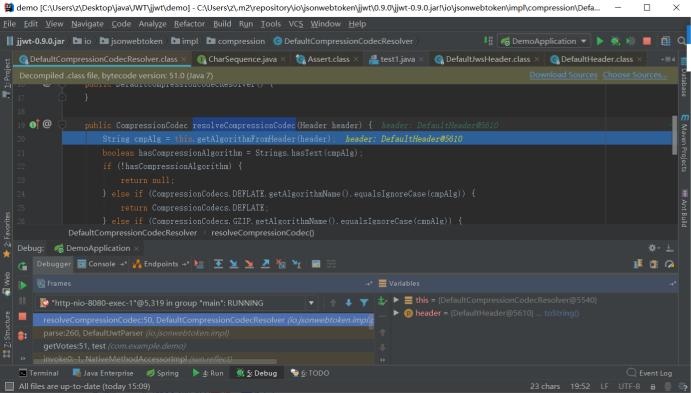691x393 pixels.
Task: Switch to DefaultHeader.class tab
Action: point(596,59)
